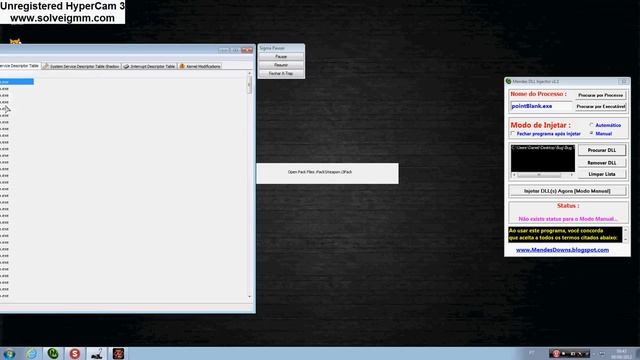Close the Mendes DLL Injector window
The height and width of the screenshot is (360, 640).
(x=624, y=82)
